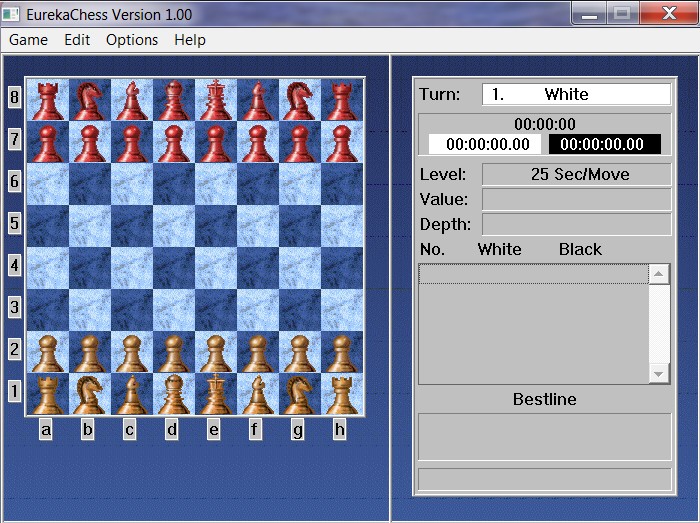Click the red king on e8

click(216, 100)
